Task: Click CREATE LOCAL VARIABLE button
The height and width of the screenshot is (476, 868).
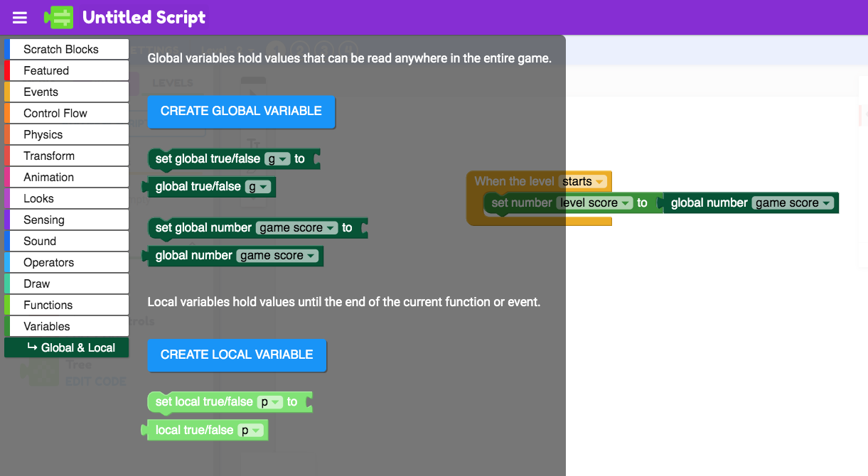Action: coord(237,355)
